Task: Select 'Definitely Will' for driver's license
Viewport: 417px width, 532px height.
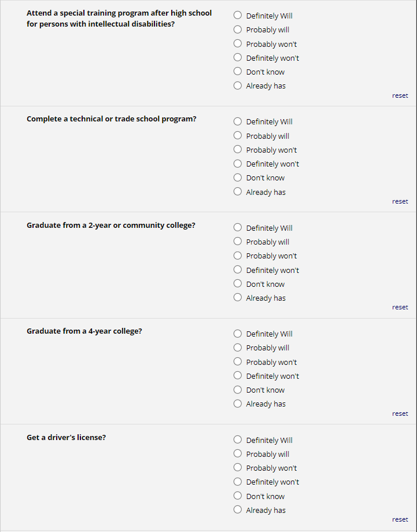Action: click(x=238, y=440)
